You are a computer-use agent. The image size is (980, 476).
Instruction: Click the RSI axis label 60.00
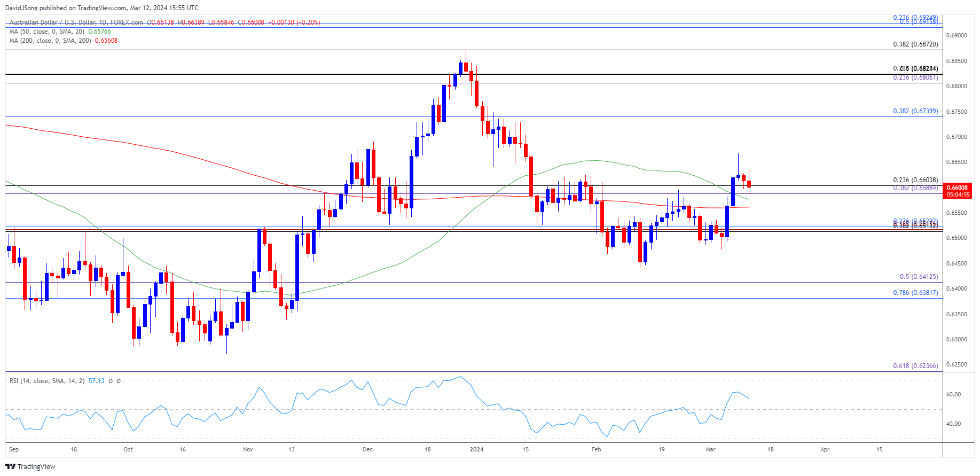[953, 394]
